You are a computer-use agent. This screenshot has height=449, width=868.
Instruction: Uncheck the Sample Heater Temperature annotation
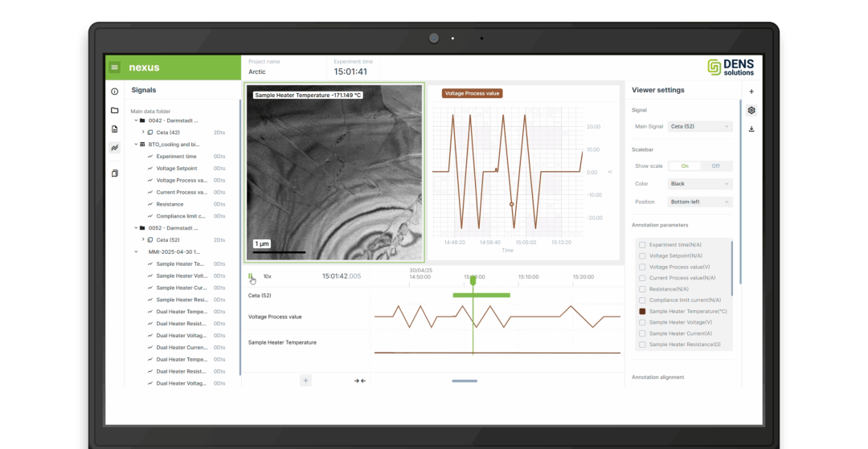point(642,311)
